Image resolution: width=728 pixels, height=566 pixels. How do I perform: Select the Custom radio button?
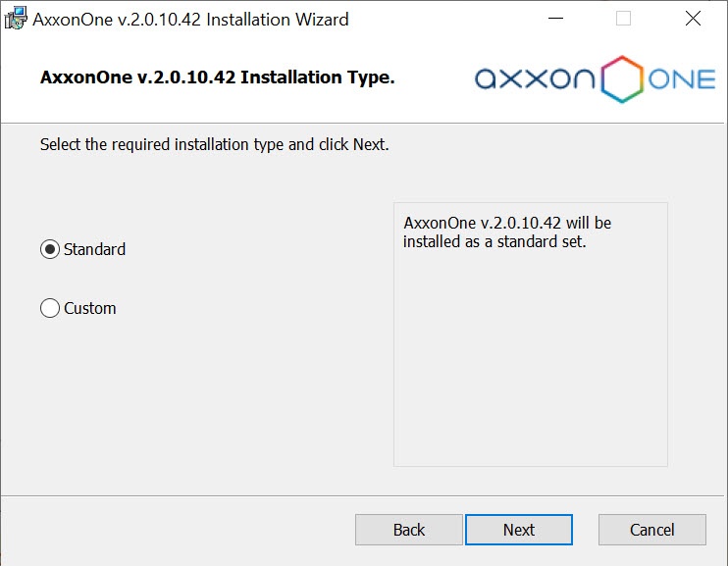pos(50,308)
